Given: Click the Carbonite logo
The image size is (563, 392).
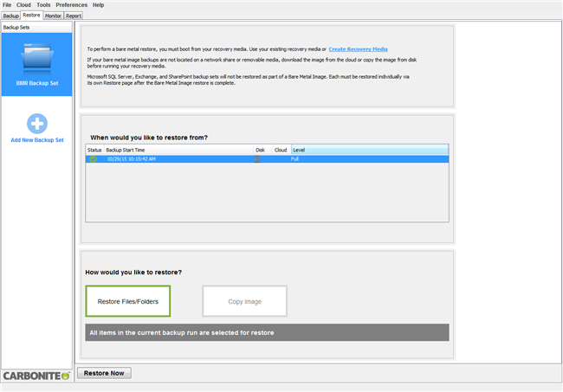Looking at the screenshot, I should click(36, 374).
